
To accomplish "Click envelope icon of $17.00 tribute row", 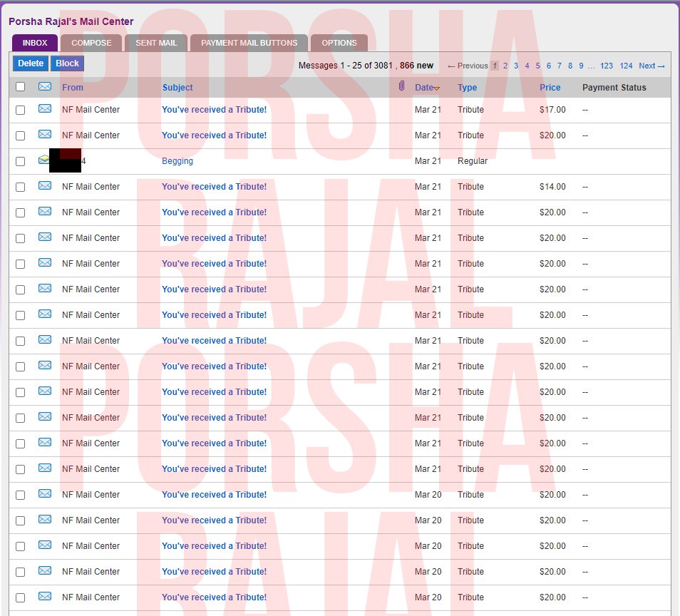I will tap(45, 108).
